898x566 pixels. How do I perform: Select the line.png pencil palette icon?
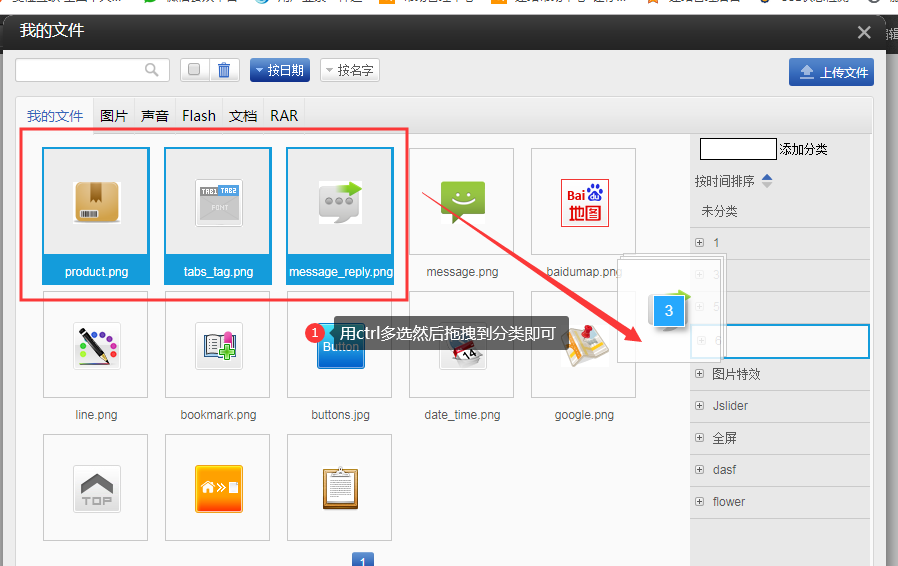96,346
